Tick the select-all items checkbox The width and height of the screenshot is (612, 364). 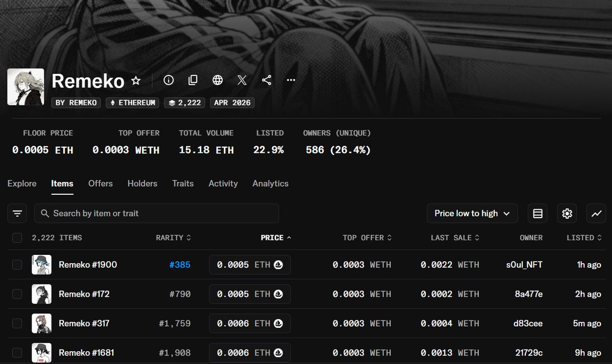point(17,238)
